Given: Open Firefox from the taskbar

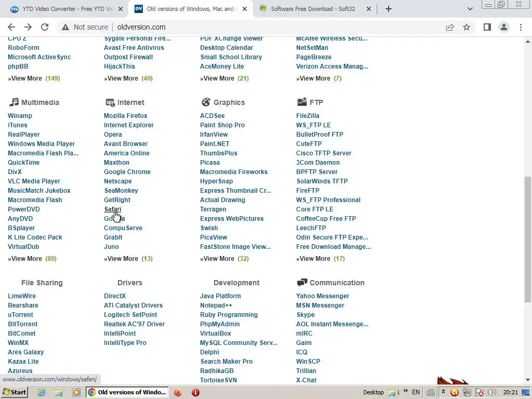Looking at the screenshot, I should (178, 393).
